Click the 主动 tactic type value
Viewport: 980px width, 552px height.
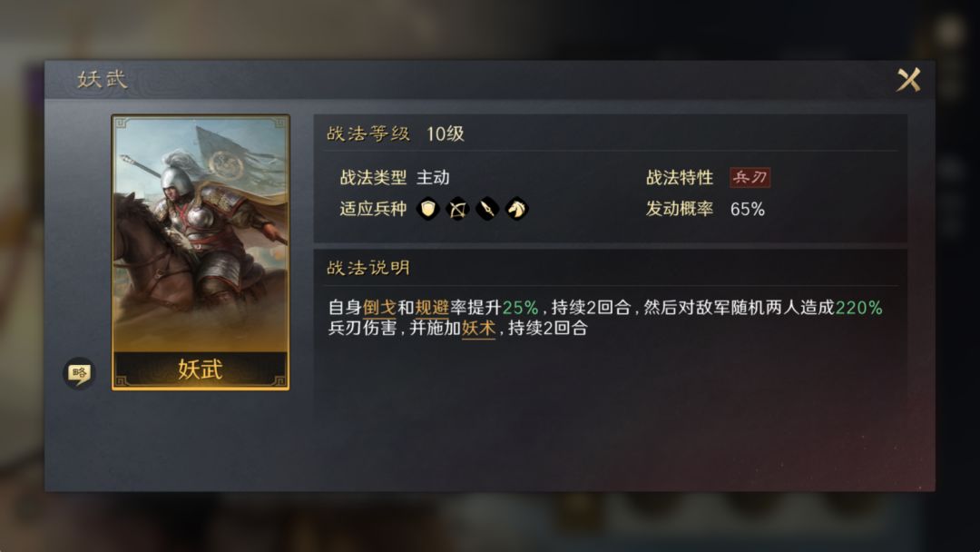(433, 178)
